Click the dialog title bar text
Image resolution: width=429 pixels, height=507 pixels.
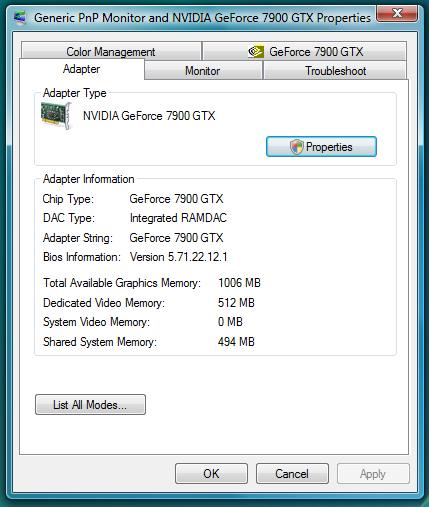202,17
